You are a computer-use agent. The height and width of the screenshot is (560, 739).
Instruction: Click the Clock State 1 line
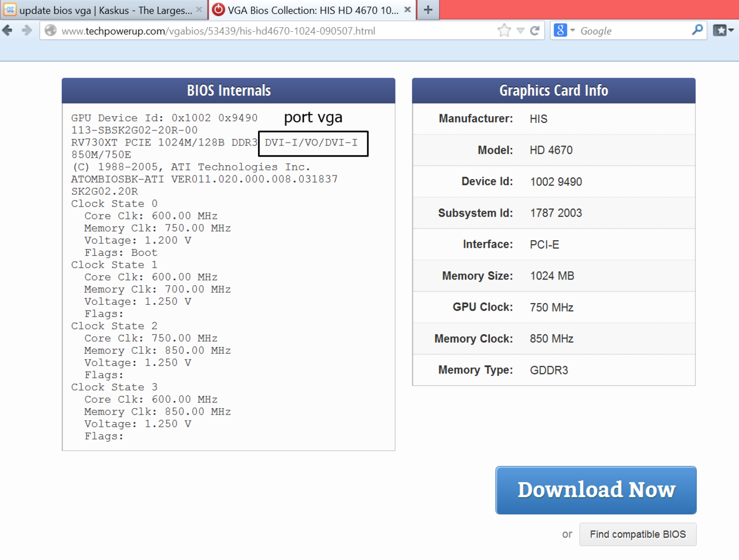coord(114,265)
